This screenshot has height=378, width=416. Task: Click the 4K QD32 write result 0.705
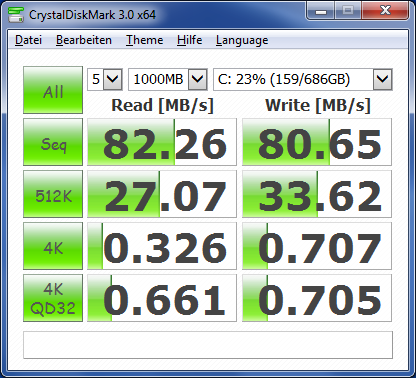point(317,298)
